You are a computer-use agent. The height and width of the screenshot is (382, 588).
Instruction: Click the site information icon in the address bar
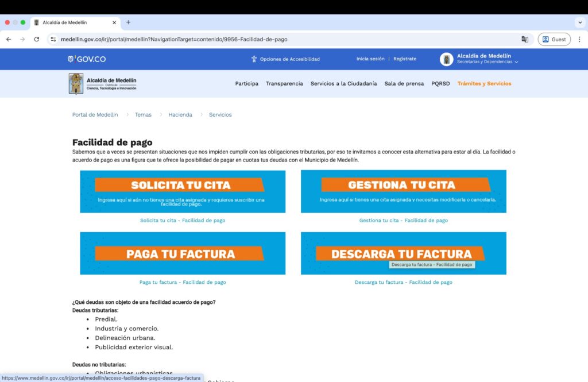53,39
